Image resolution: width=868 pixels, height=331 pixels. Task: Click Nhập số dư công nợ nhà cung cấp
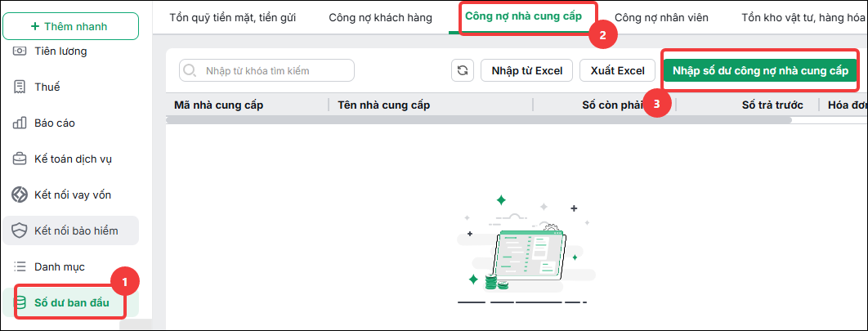(760, 70)
